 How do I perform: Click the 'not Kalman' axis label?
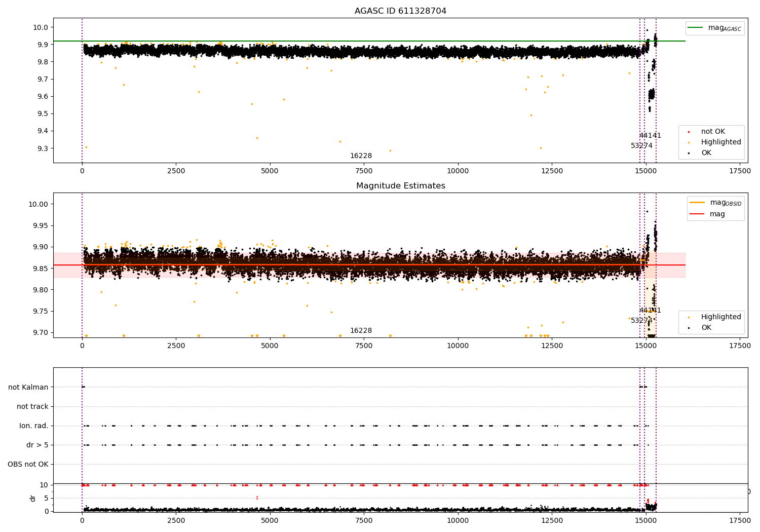pyautogui.click(x=28, y=387)
